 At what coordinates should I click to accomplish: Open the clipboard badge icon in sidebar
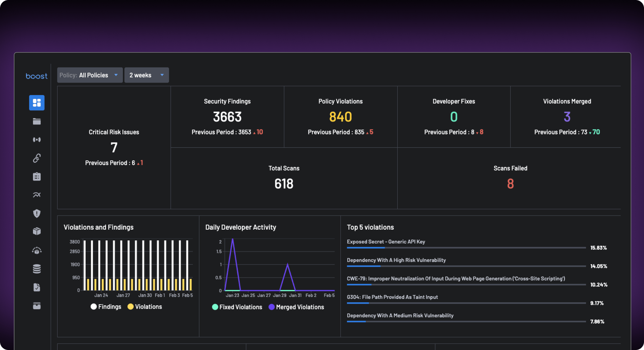tap(37, 176)
